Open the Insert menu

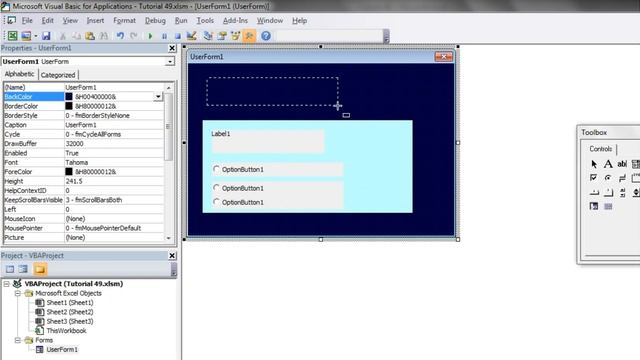click(95, 20)
